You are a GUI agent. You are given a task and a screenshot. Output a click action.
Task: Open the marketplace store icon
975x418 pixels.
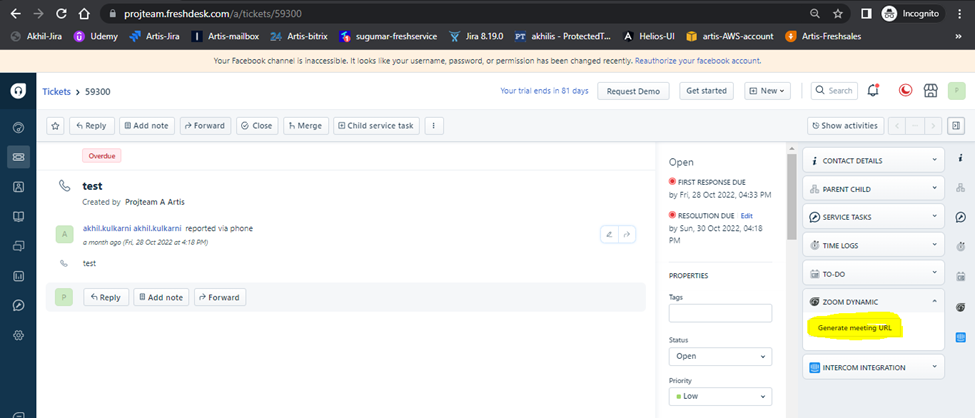coord(930,91)
